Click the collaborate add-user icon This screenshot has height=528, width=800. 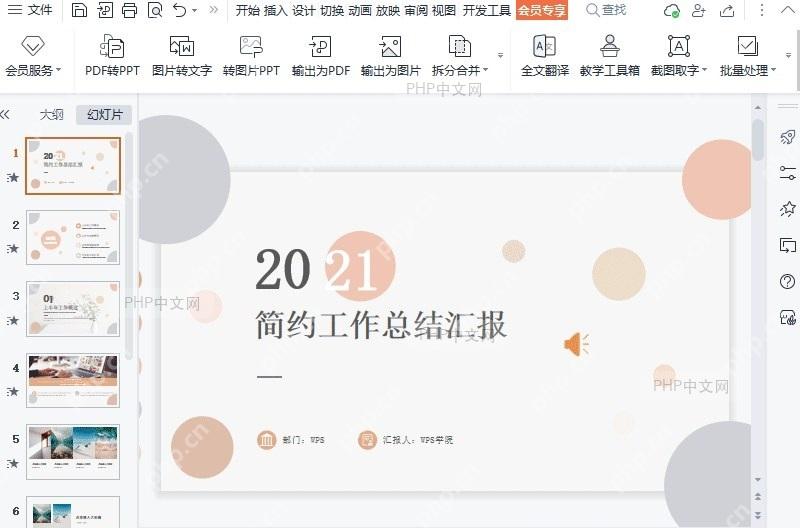click(698, 10)
